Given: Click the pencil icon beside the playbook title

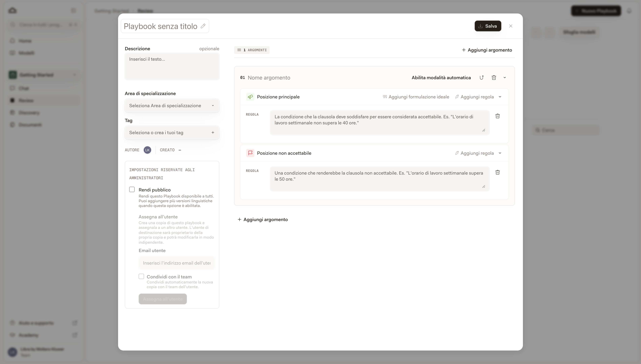Looking at the screenshot, I should [203, 26].
